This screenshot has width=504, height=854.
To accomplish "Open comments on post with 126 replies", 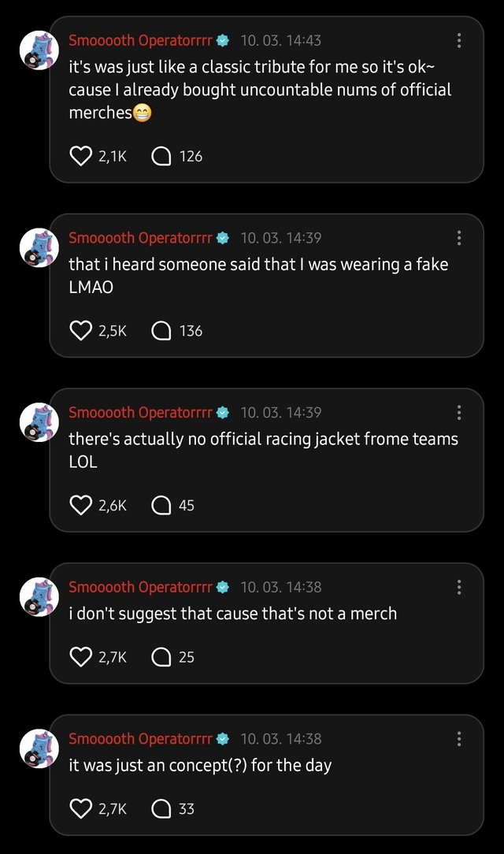I will click(x=161, y=157).
